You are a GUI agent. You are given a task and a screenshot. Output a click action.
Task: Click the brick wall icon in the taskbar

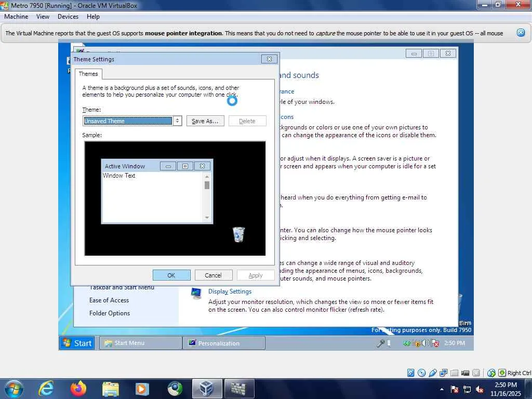pyautogui.click(x=239, y=389)
